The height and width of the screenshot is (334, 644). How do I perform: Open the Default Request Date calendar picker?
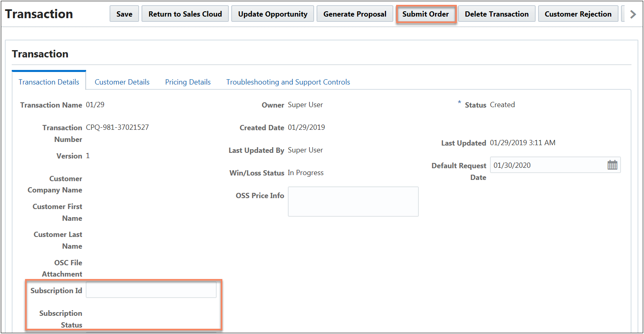click(x=612, y=165)
